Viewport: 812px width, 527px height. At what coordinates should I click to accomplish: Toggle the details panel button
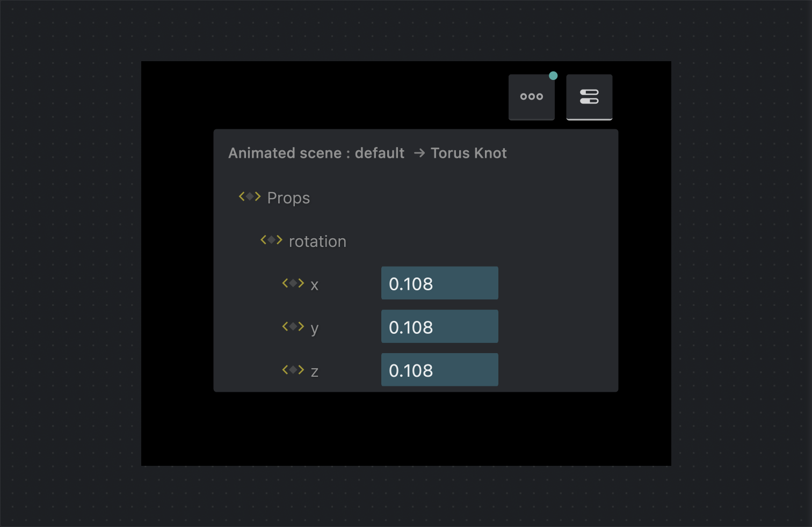coord(589,97)
